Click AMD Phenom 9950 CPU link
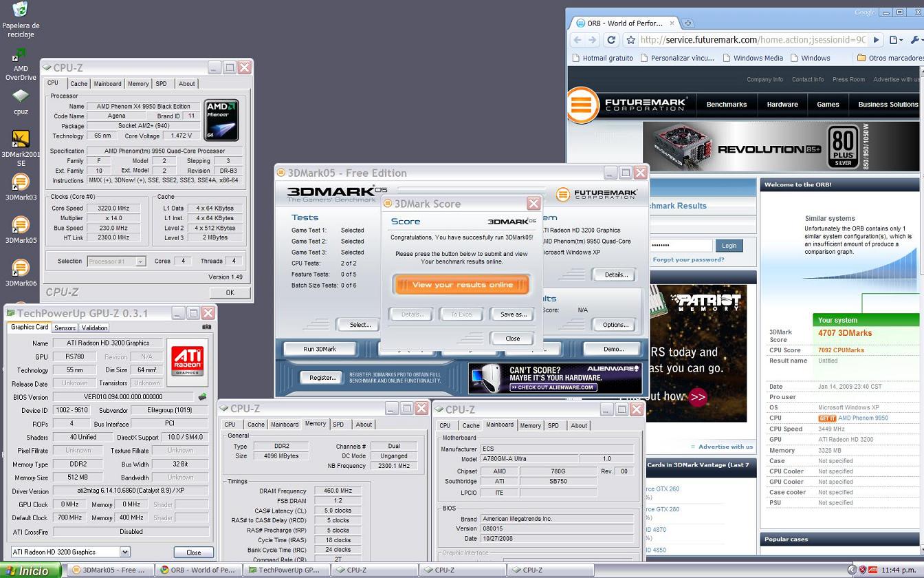Image resolution: width=924 pixels, height=578 pixels. [863, 418]
